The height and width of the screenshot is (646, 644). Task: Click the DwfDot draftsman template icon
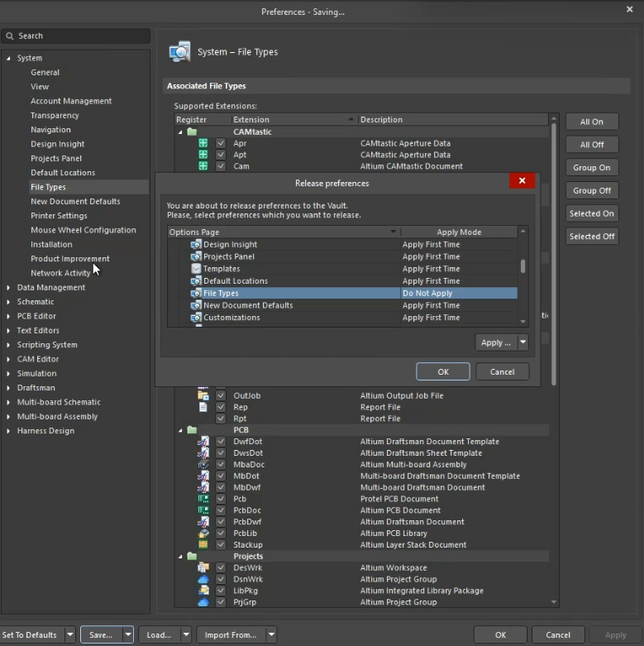203,441
